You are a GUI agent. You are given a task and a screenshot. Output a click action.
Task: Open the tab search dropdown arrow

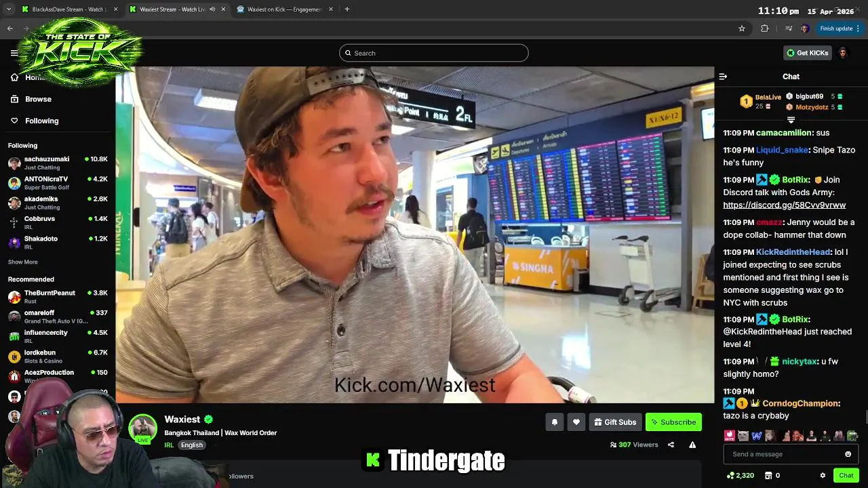[9, 9]
